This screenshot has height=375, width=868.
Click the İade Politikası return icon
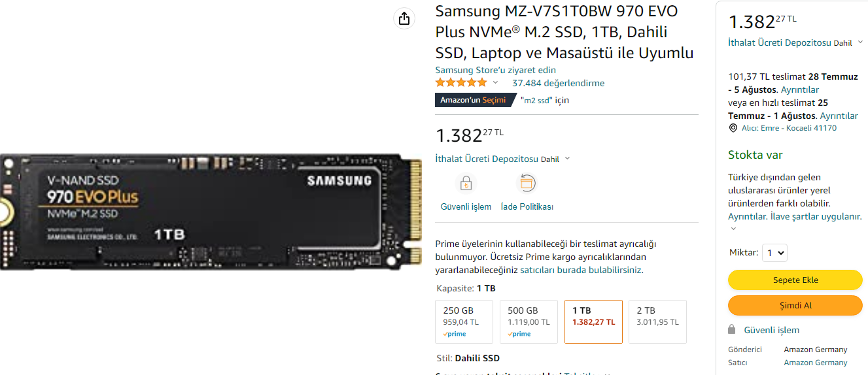527,183
